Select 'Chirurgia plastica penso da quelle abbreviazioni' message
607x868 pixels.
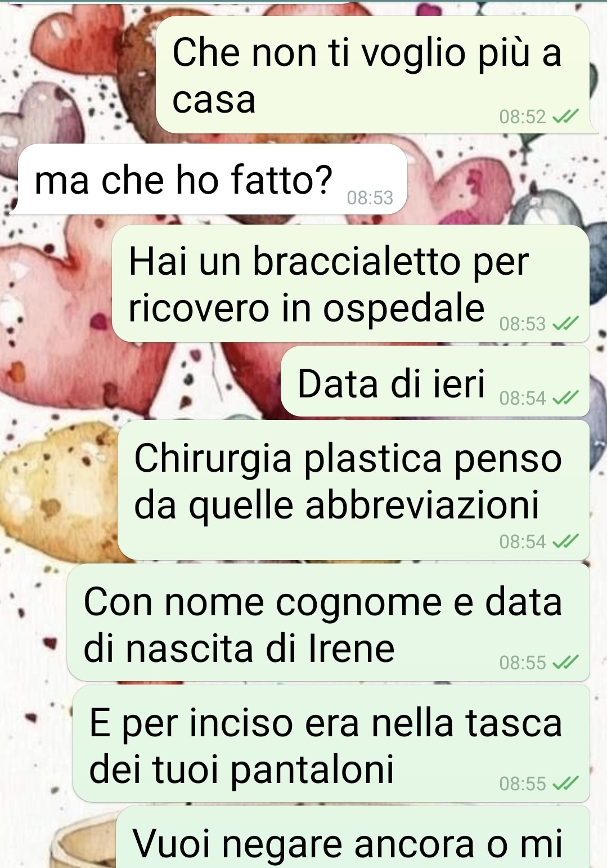(353, 490)
